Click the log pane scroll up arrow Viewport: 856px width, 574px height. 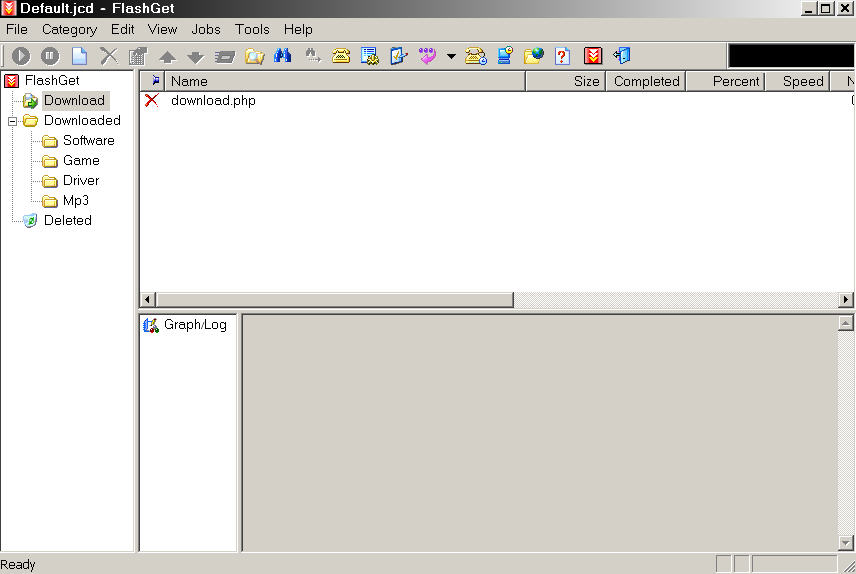[x=846, y=323]
